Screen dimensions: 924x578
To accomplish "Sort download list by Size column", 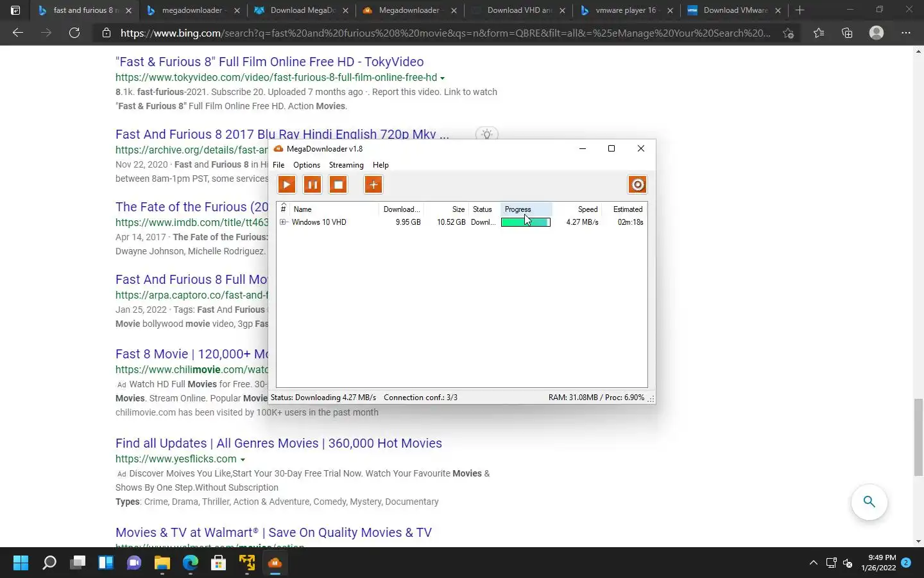I will (447, 209).
